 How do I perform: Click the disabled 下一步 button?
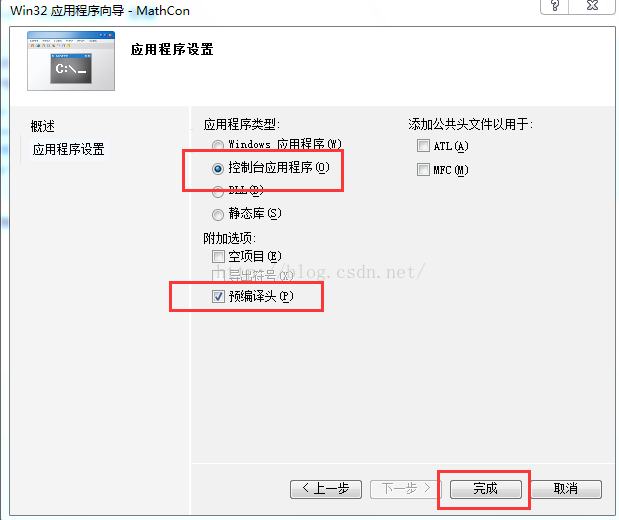click(405, 489)
